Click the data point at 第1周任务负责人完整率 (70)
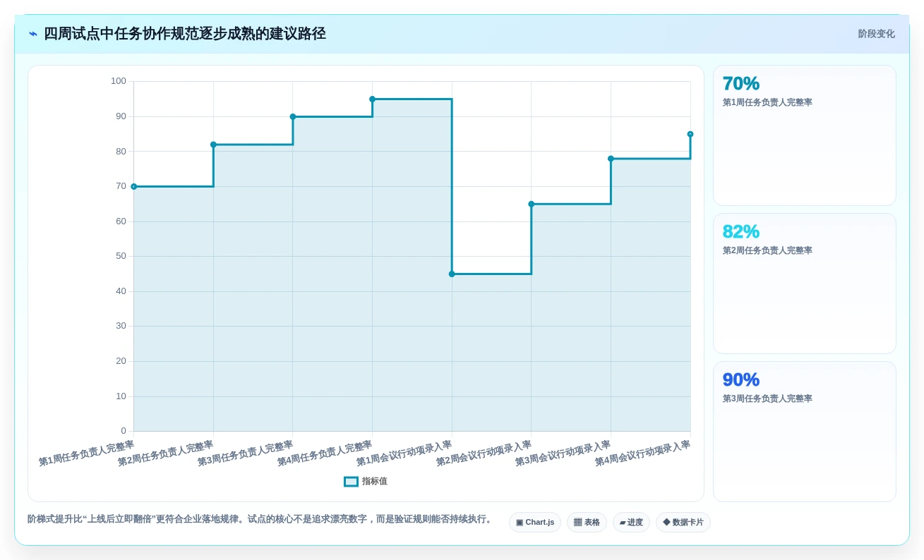This screenshot has height=560, width=924. [x=134, y=187]
